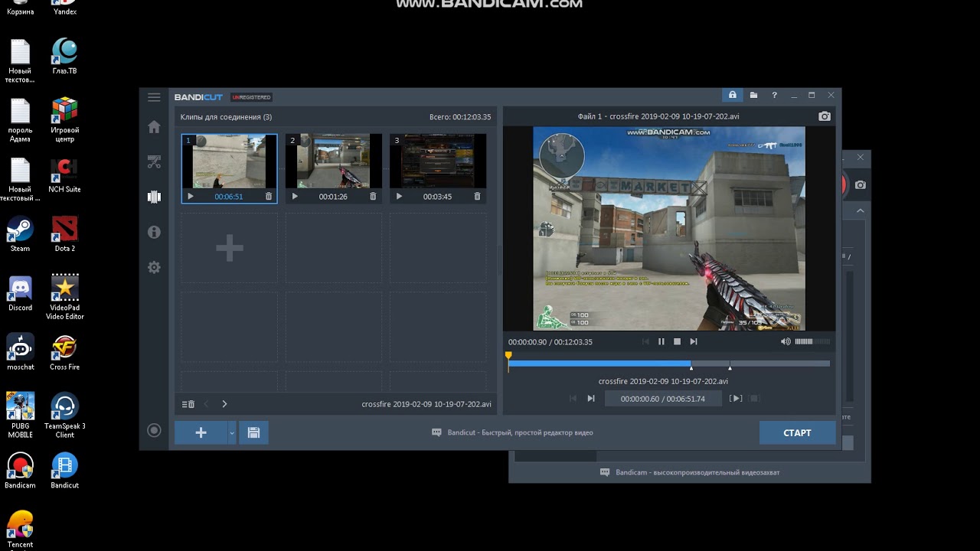Screen dimensions: 980x551
Task: Add a clip via the large plus placeholder
Action: click(229, 248)
